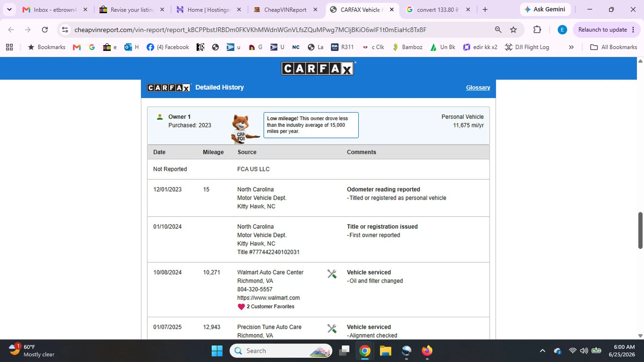Open the Facebook bookmark
The width and height of the screenshot is (644, 362).
tap(168, 47)
